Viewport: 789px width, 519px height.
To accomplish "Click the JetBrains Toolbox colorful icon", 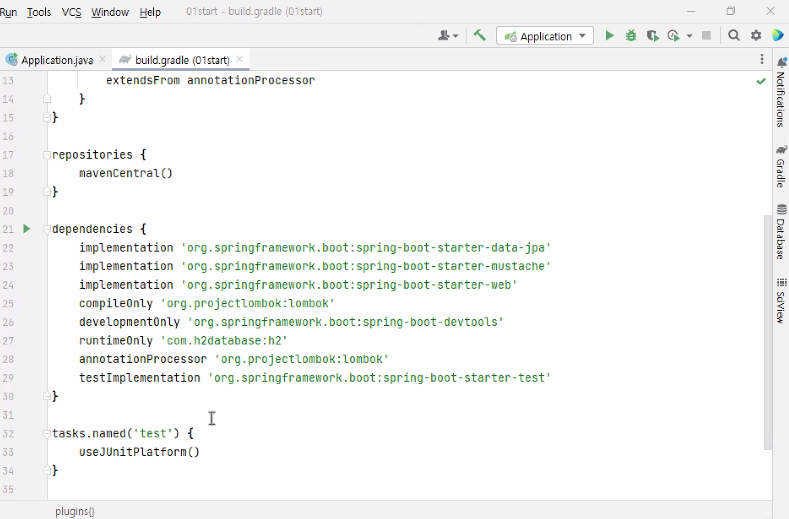I will [x=778, y=35].
